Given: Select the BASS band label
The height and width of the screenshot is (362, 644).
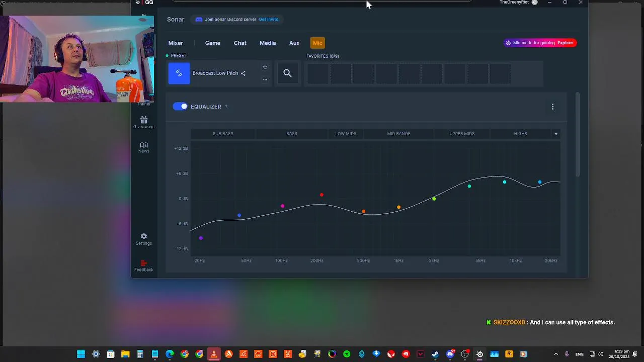Looking at the screenshot, I should [x=292, y=134].
